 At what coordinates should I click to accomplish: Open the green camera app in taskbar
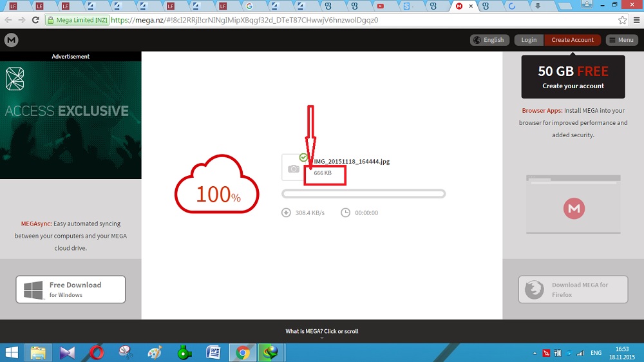[x=184, y=352]
